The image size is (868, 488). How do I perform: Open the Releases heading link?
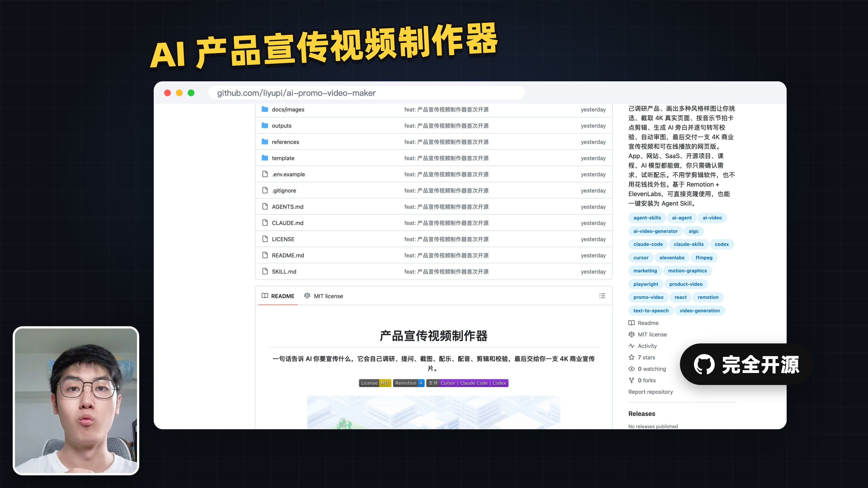642,413
